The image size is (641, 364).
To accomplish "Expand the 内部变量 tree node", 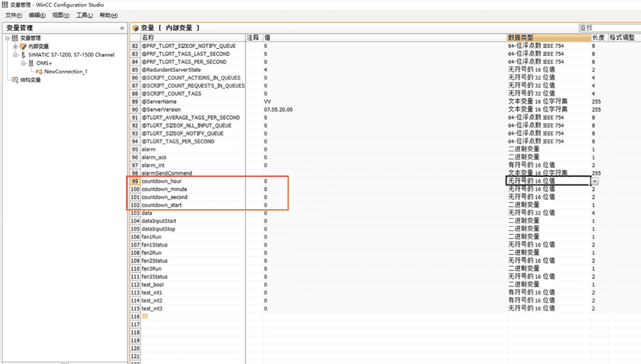I will [x=15, y=46].
